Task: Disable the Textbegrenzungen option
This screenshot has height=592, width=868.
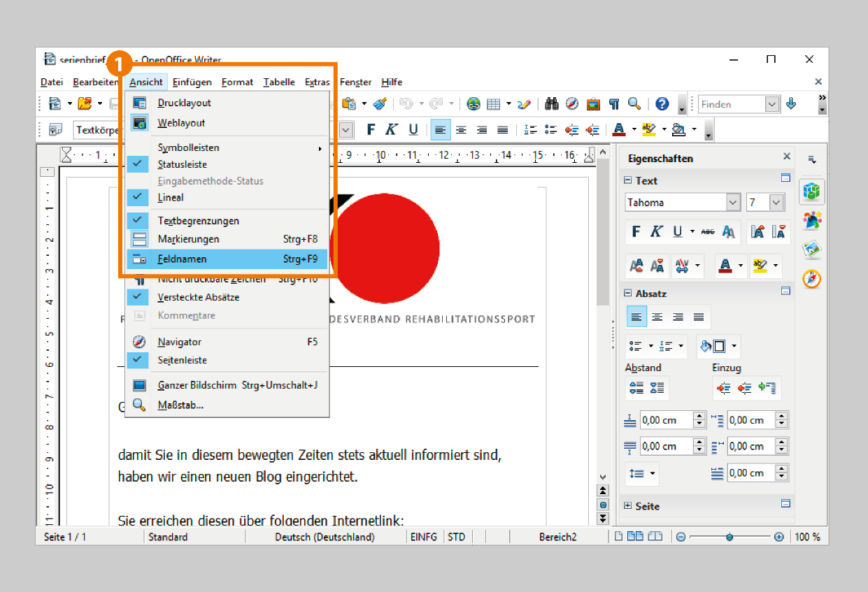Action: 198,221
